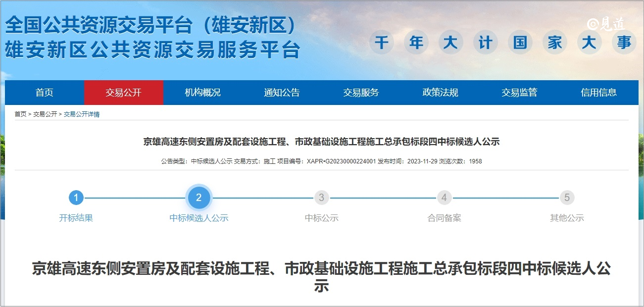This screenshot has height=307, width=644.
Task: Open the 首页 navigation menu item
Action: pyautogui.click(x=45, y=93)
